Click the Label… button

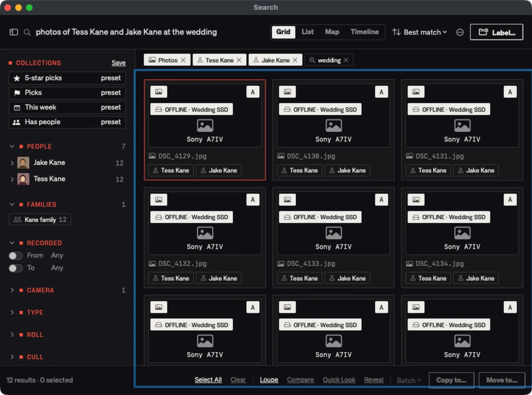[496, 32]
